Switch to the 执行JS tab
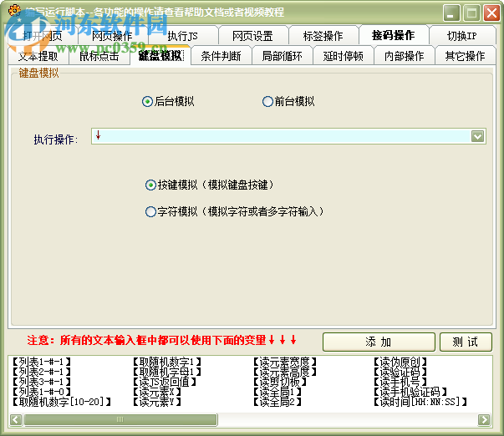 tap(182, 36)
